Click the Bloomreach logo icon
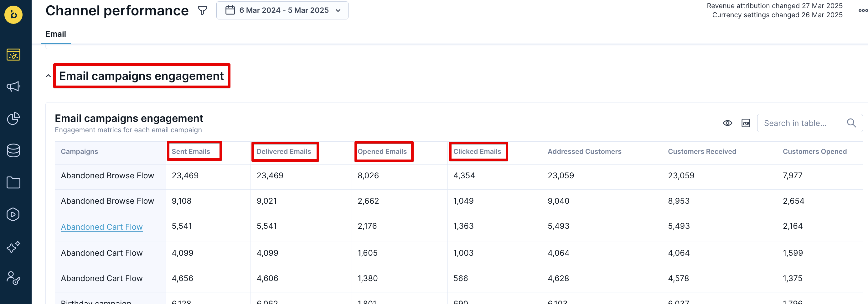The width and height of the screenshot is (868, 304). coord(13,15)
